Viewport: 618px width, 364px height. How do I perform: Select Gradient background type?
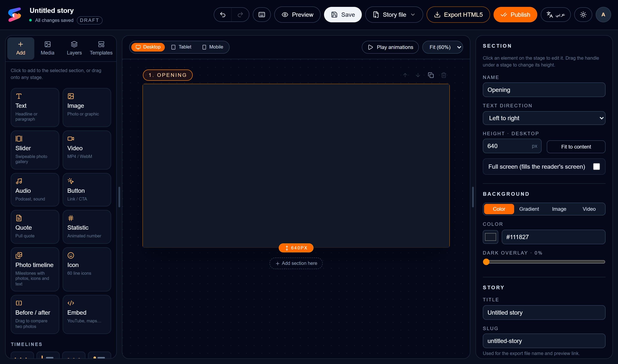click(x=529, y=209)
